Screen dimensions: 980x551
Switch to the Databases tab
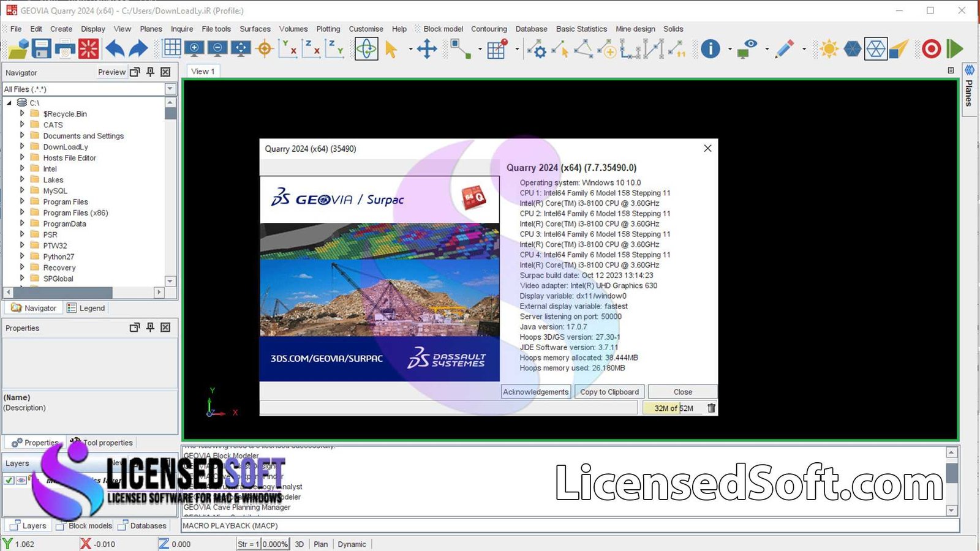coord(142,525)
